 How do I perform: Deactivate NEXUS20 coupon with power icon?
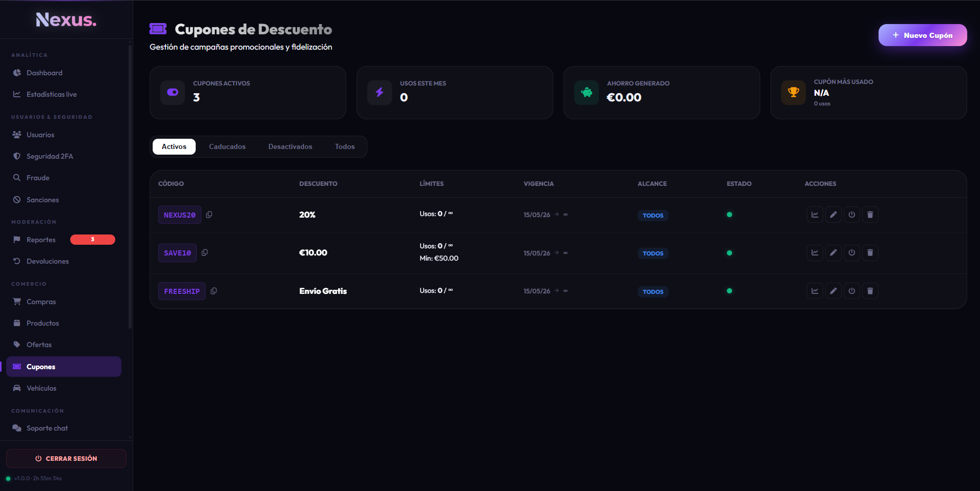pyautogui.click(x=851, y=215)
